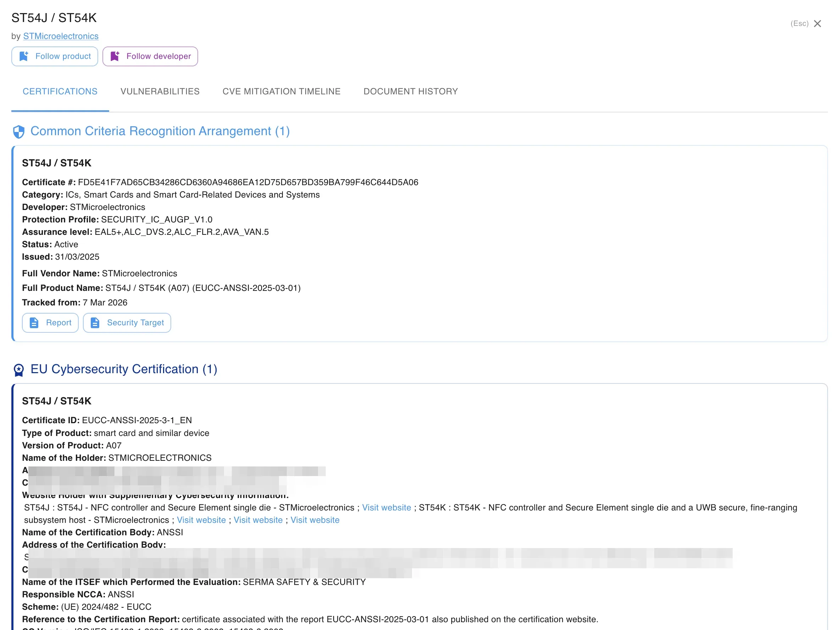Open the Document History tab
Viewport: 840px width, 630px height.
click(x=410, y=91)
